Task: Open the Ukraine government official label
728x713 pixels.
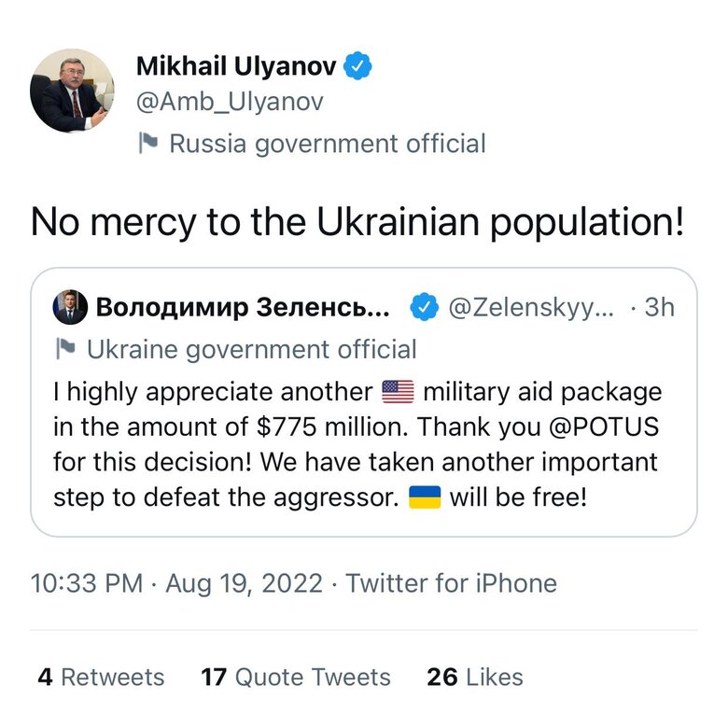Action: click(x=251, y=350)
